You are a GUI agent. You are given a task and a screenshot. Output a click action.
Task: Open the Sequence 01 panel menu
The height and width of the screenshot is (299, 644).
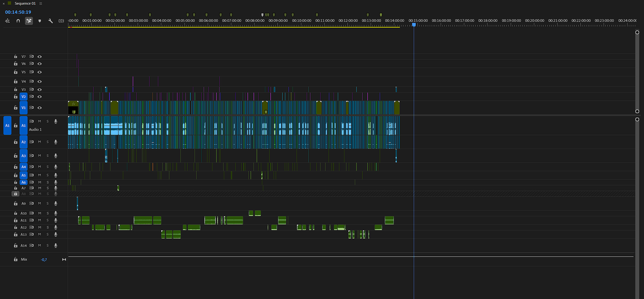pyautogui.click(x=41, y=3)
